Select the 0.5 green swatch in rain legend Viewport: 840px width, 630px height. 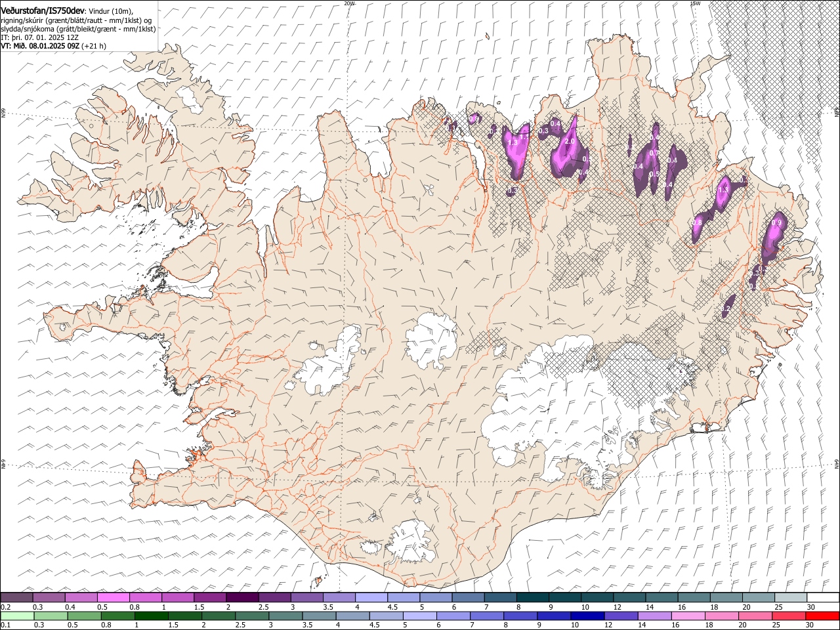point(84,616)
